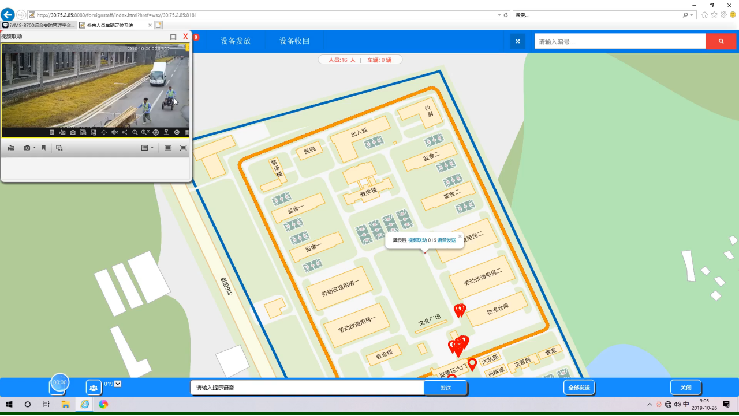Screen dimensions: 739x416
Task: Click the rightmost outlined button in bottom bar
Action: pos(685,387)
